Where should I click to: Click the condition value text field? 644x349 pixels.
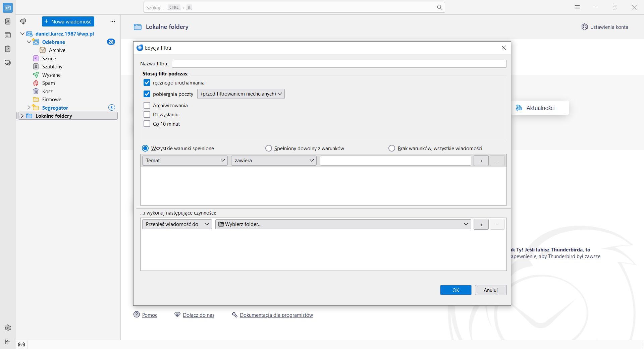coord(395,161)
